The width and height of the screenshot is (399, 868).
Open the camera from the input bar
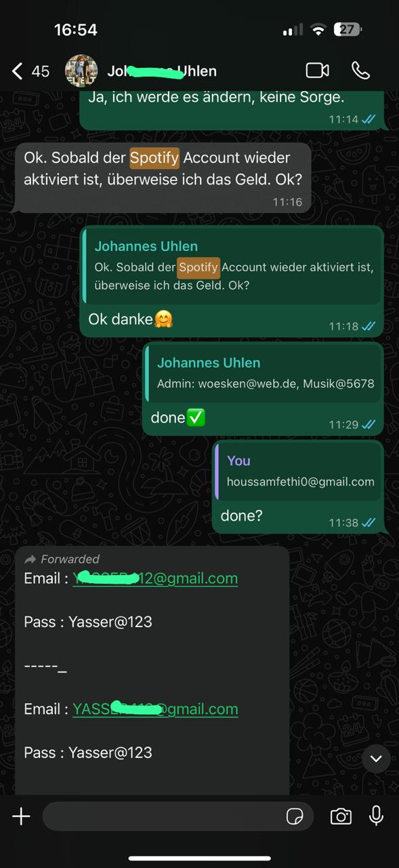341,816
